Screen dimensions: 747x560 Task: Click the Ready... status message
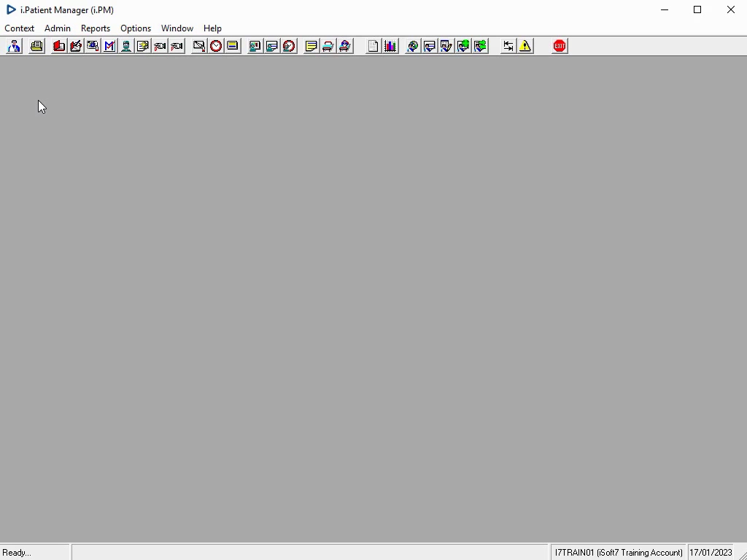[17, 553]
